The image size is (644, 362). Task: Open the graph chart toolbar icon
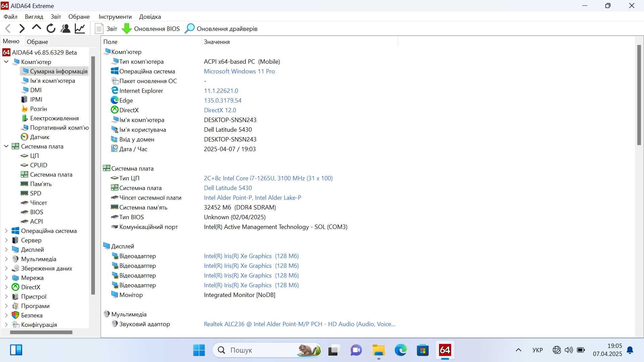point(80,28)
